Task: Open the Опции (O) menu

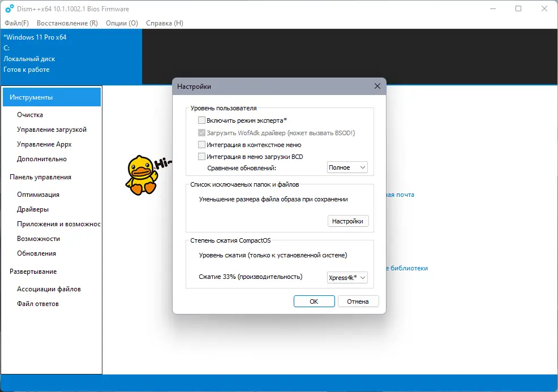Action: coord(122,23)
